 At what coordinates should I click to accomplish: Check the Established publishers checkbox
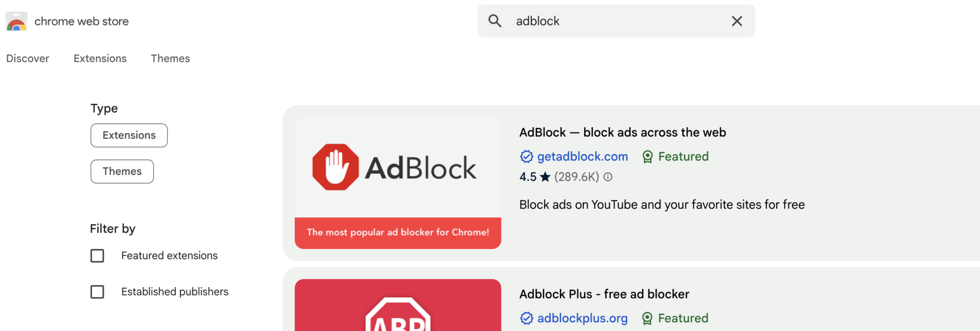97,292
